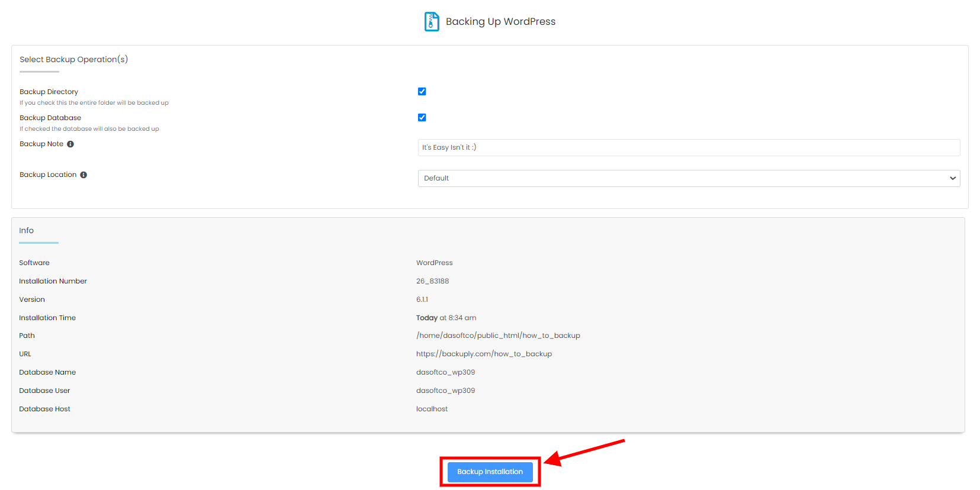Click the installation path /home/dasoftco text
Screen dimensions: 980x490
coord(497,336)
